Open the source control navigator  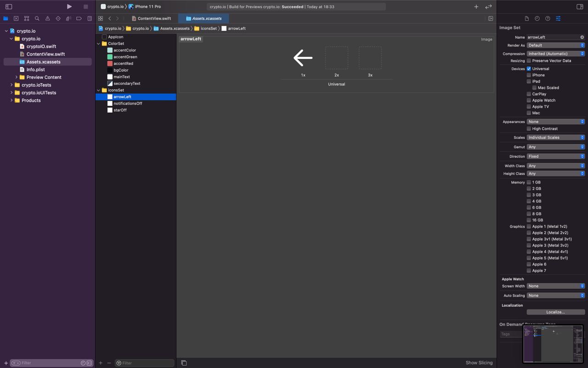(x=16, y=18)
